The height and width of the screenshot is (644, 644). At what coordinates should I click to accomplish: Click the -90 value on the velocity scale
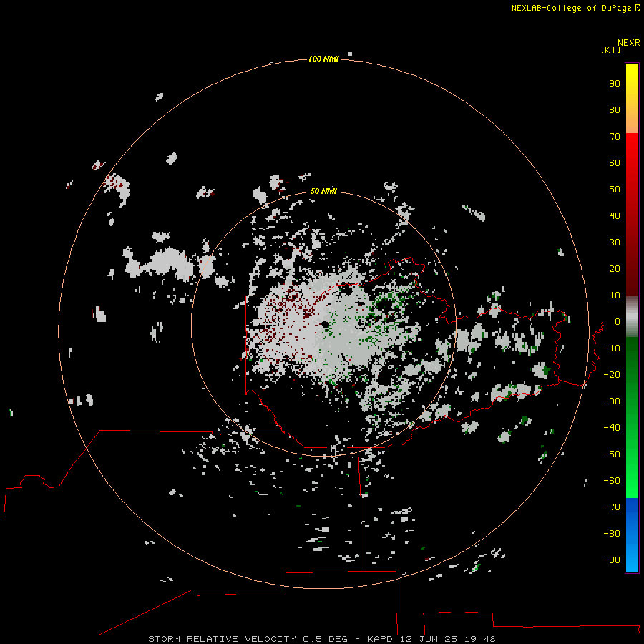612,560
